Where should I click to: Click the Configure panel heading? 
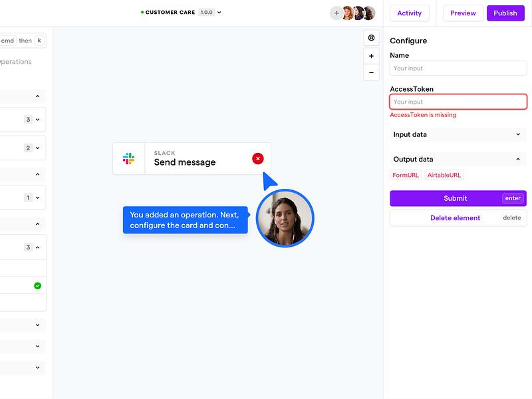(x=408, y=41)
